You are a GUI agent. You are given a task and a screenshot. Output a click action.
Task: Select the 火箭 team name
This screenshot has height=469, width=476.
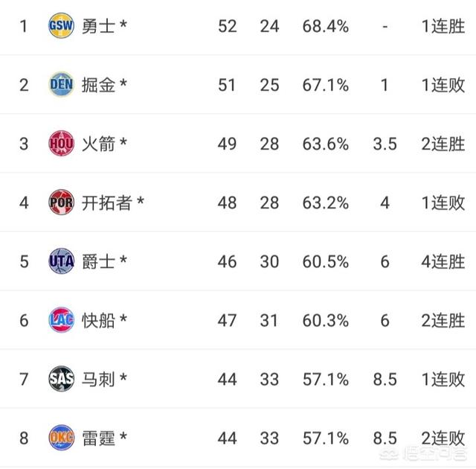(99, 144)
